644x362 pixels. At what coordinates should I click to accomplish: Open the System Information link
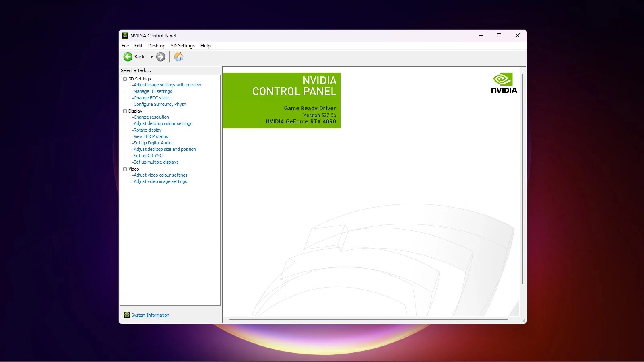click(x=150, y=315)
